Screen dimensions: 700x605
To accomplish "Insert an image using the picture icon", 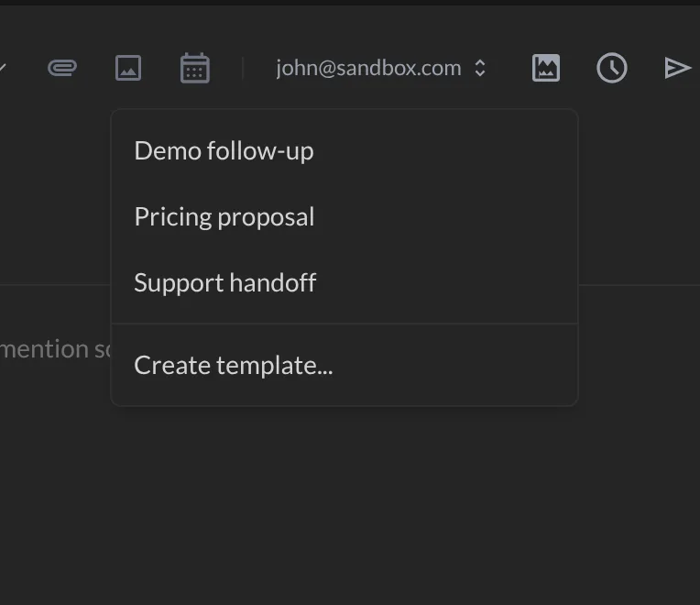I will click(128, 68).
